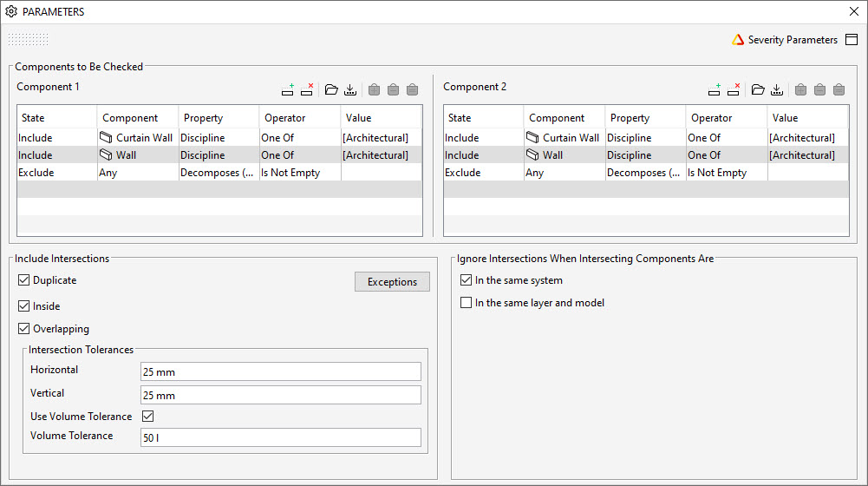
Task: Save Component 1 filter with download icon
Action: pos(350,89)
